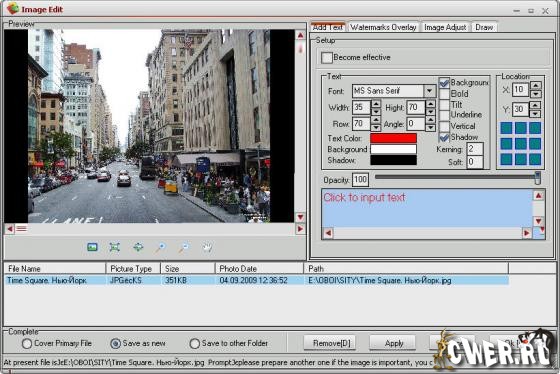Click the top-left location grid square
Viewport: 560px width, 374px height.
506,128
